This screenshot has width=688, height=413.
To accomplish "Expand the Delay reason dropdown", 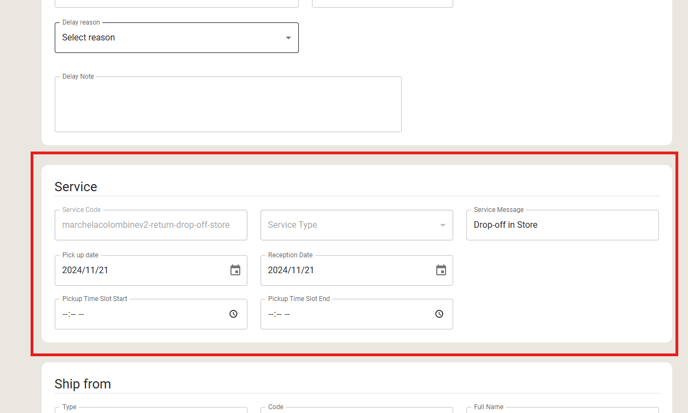I will coord(176,38).
